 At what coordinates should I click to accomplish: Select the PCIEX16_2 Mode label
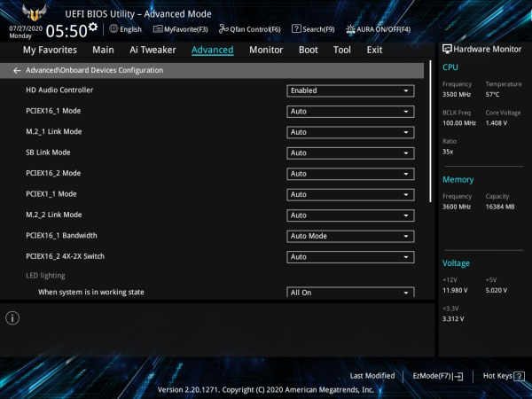pyautogui.click(x=53, y=173)
